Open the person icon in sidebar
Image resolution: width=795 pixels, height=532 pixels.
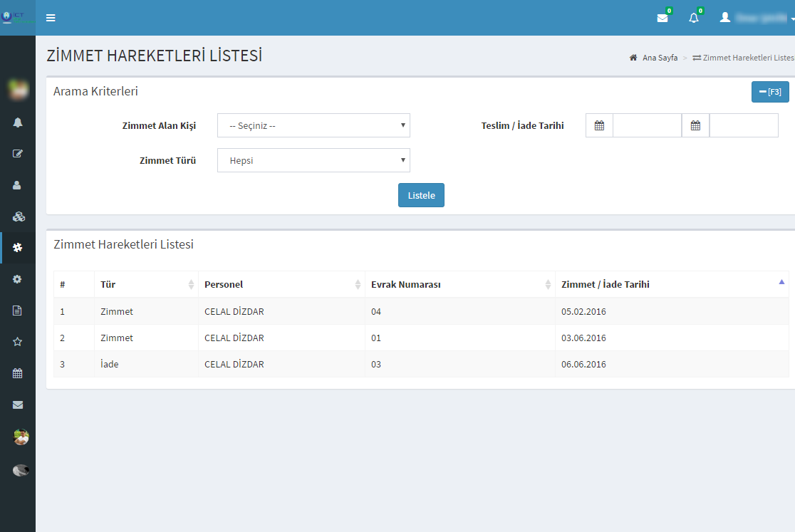tap(18, 184)
